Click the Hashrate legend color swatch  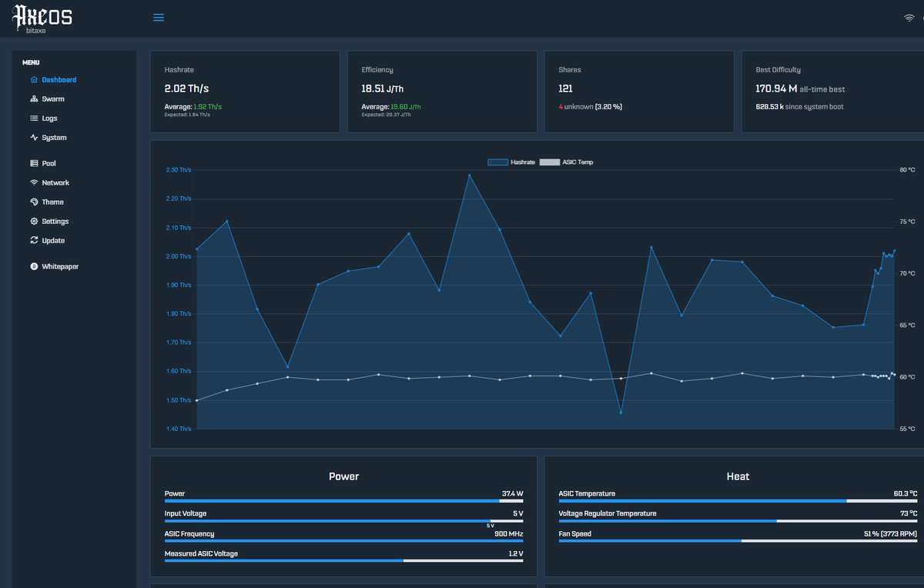point(497,162)
